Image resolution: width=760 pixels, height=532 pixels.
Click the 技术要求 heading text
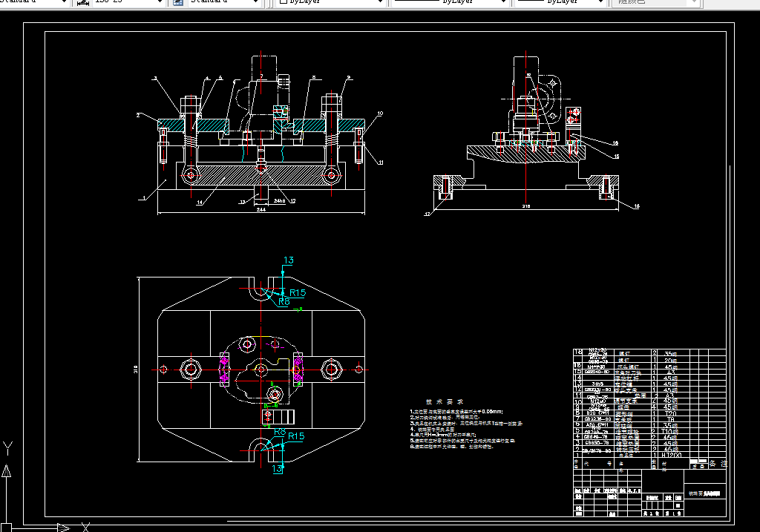[x=445, y=401]
